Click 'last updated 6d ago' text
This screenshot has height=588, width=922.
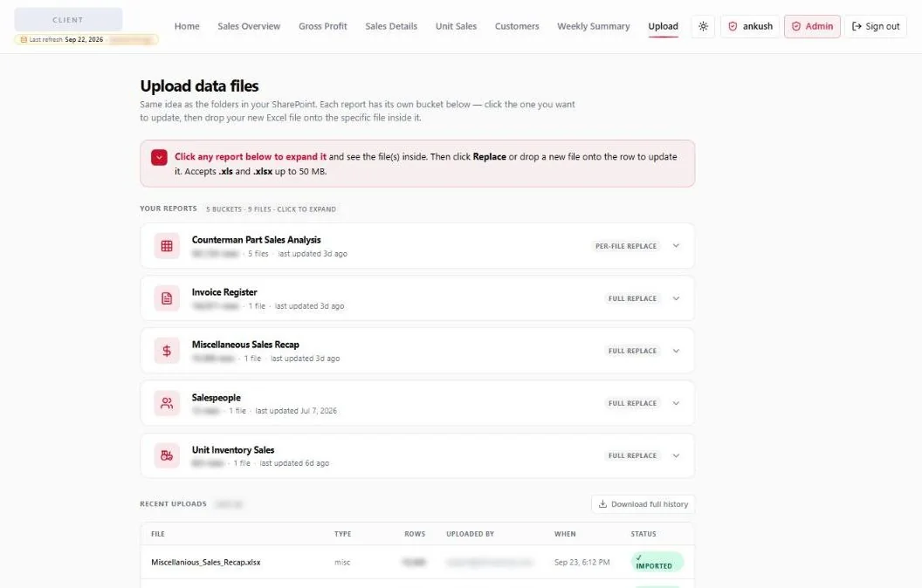point(294,463)
